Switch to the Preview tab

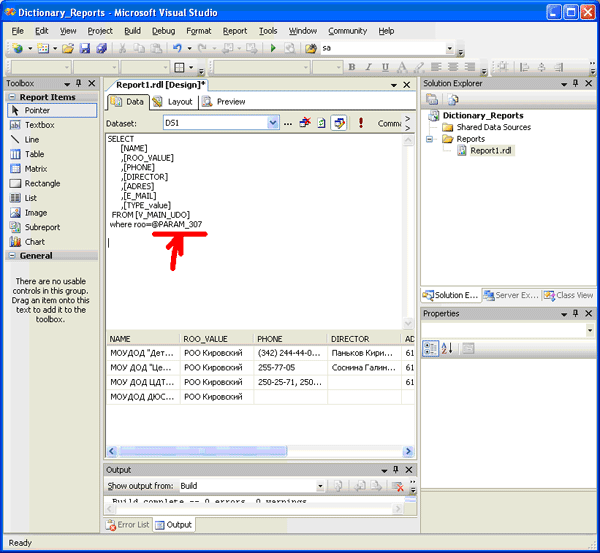pos(224,102)
